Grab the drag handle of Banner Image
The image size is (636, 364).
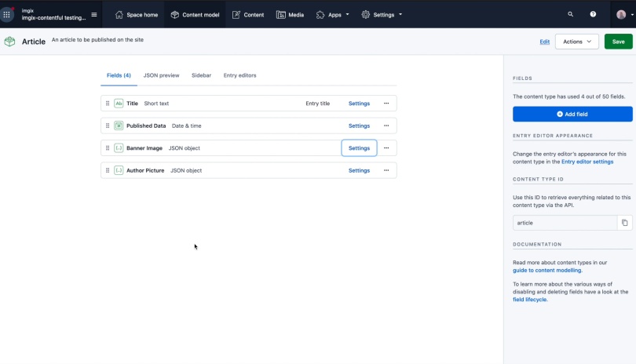coord(108,148)
